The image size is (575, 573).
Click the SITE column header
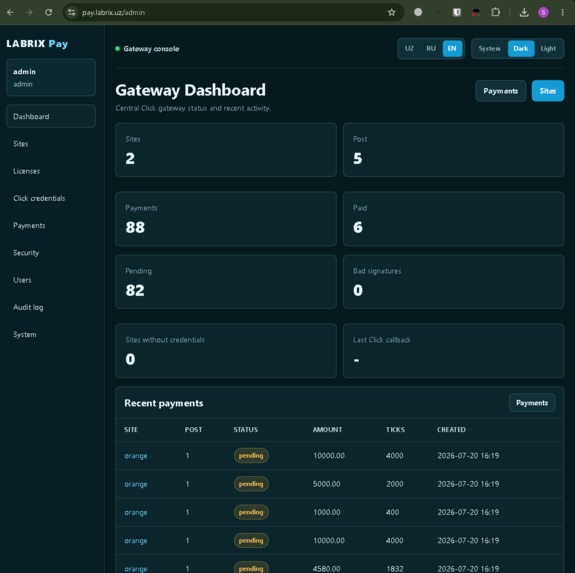(131, 430)
